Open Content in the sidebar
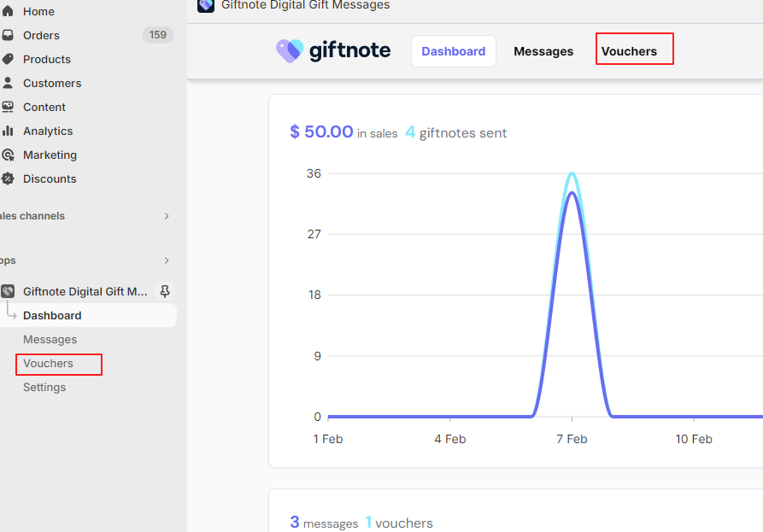Viewport: 763px width, 532px height. coord(44,107)
